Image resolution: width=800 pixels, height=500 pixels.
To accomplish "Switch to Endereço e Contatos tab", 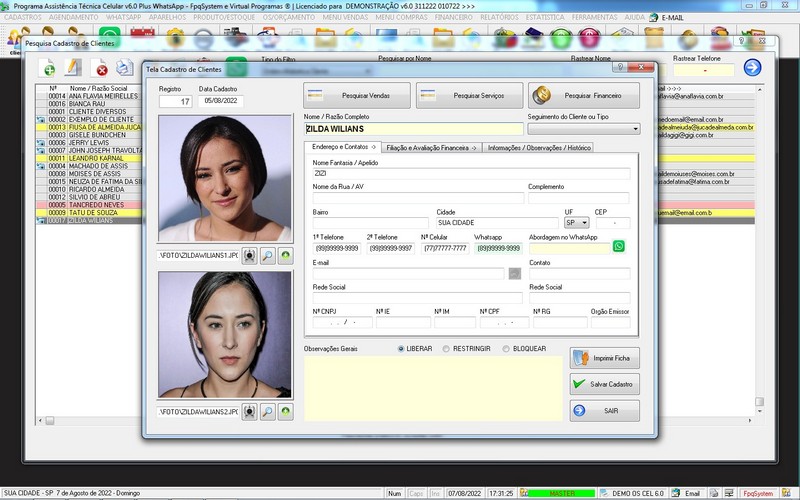I will (343, 147).
